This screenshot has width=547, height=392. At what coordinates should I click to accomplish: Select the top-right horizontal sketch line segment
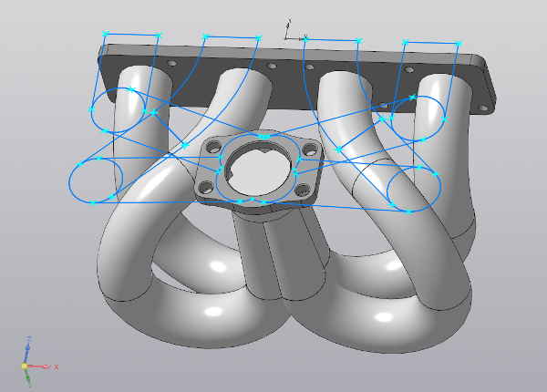pos(432,43)
